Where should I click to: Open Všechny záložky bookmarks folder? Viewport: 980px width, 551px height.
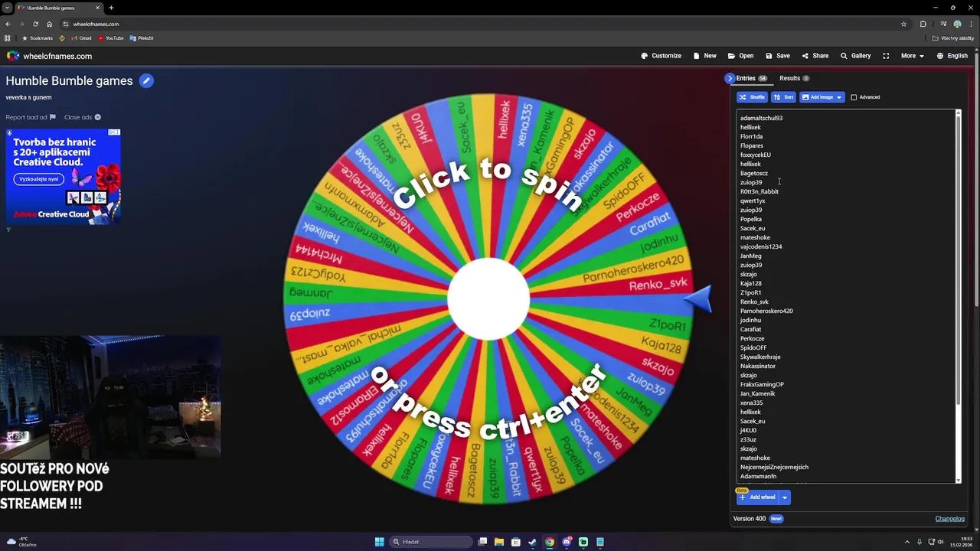point(953,38)
